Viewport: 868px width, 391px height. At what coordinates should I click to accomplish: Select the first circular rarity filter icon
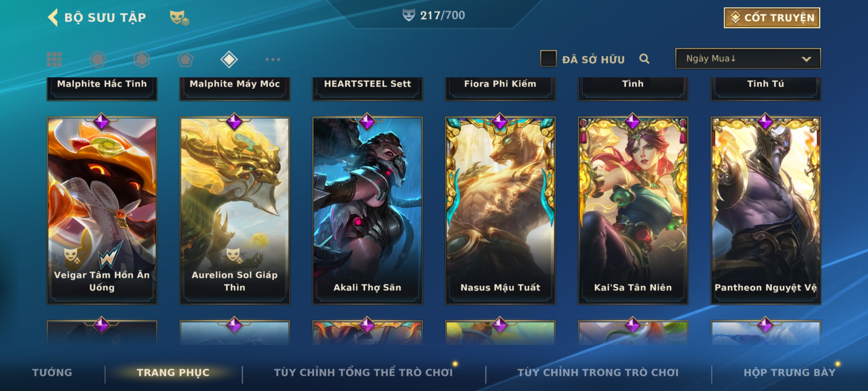98,59
